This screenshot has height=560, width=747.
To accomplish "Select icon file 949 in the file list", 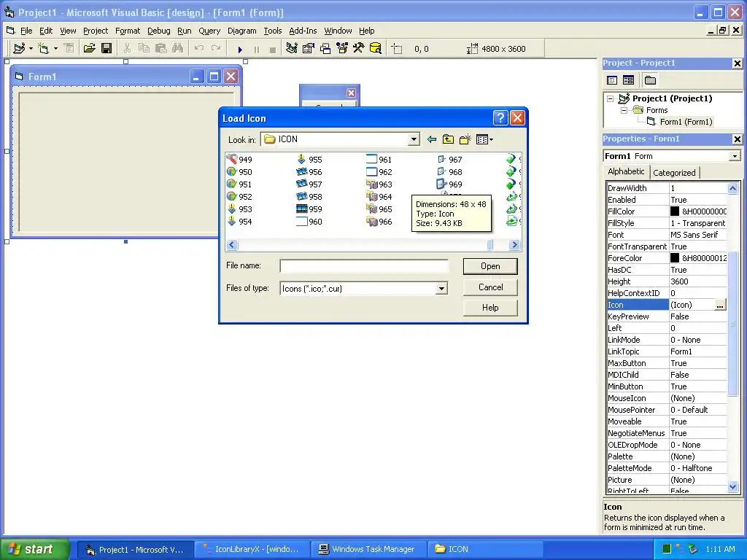I will pos(239,160).
